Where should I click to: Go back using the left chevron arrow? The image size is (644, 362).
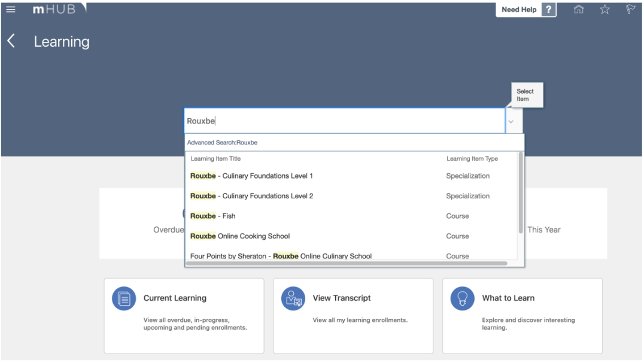(11, 41)
